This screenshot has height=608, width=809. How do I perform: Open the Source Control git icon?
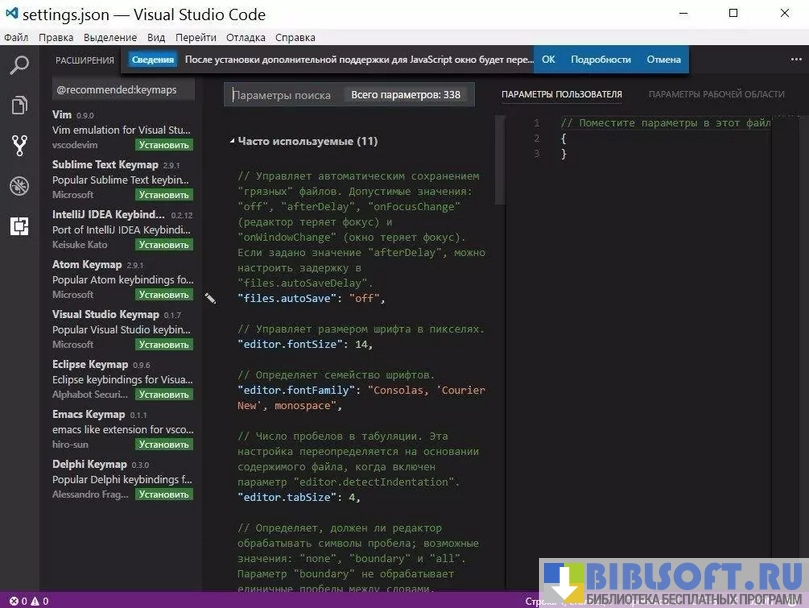[19, 145]
